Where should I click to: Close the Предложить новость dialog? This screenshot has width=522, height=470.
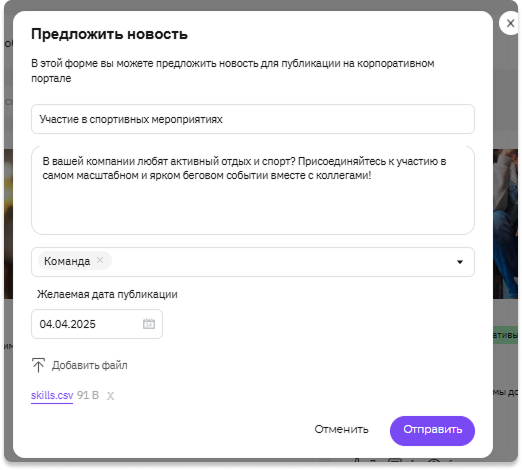[510, 23]
